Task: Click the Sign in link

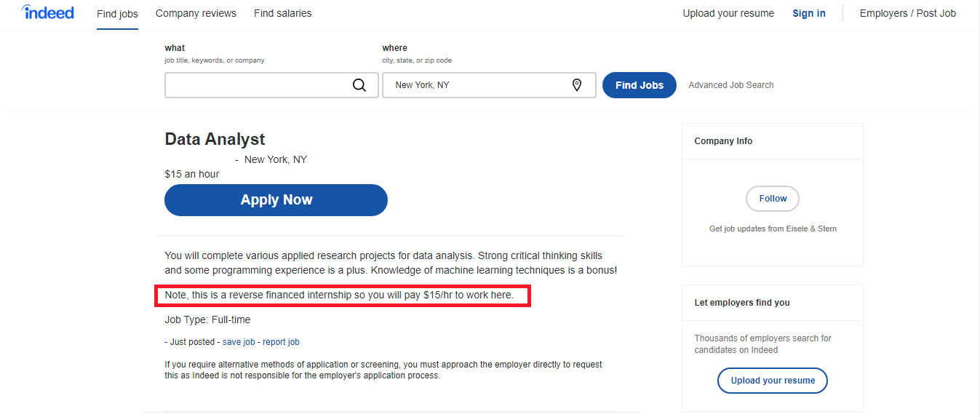Action: (x=809, y=13)
